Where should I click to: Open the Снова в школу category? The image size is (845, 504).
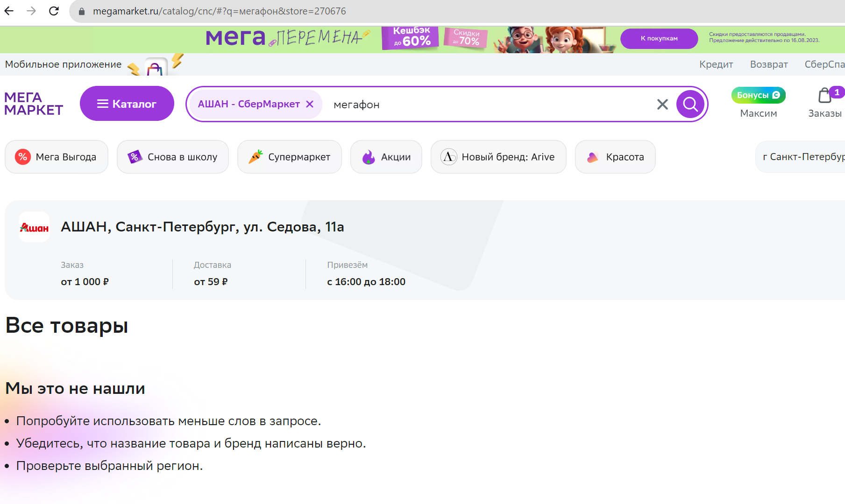click(173, 157)
